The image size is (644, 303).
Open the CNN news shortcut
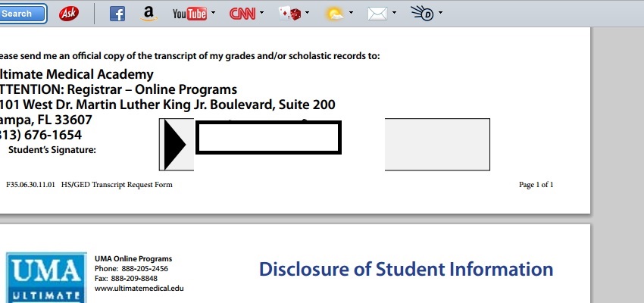tap(242, 14)
